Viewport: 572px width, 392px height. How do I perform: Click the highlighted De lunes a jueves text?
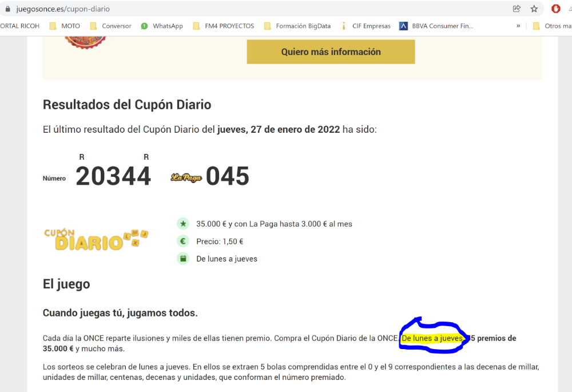pyautogui.click(x=432, y=338)
